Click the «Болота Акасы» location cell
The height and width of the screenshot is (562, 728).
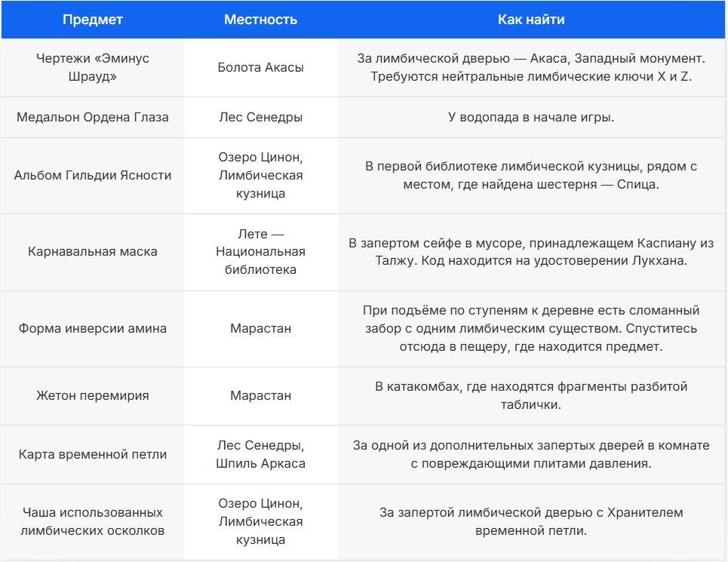[260, 67]
